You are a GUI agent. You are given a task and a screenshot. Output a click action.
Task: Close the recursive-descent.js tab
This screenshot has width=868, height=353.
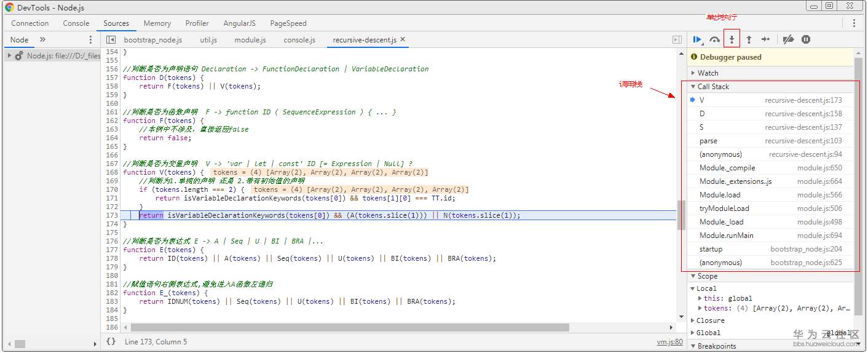[x=403, y=39]
